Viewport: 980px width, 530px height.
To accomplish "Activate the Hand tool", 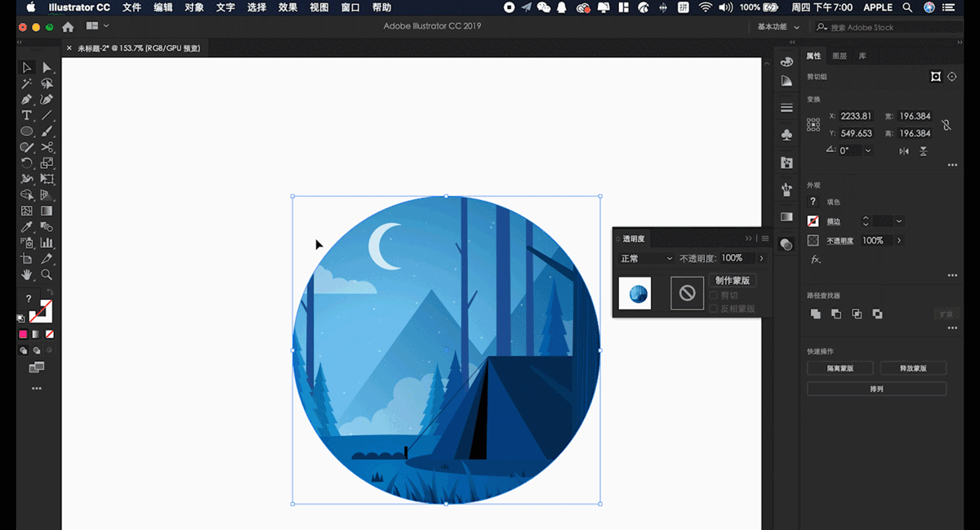I will click(26, 274).
